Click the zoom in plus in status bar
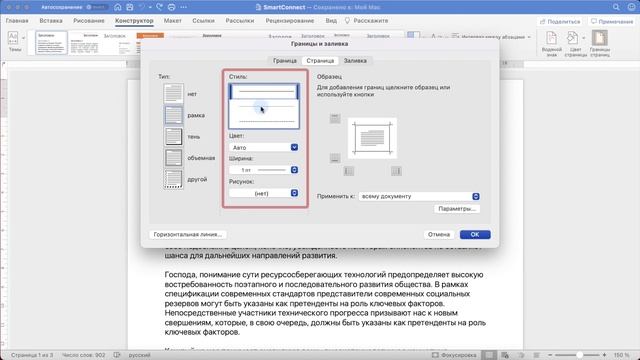 [x=604, y=355]
